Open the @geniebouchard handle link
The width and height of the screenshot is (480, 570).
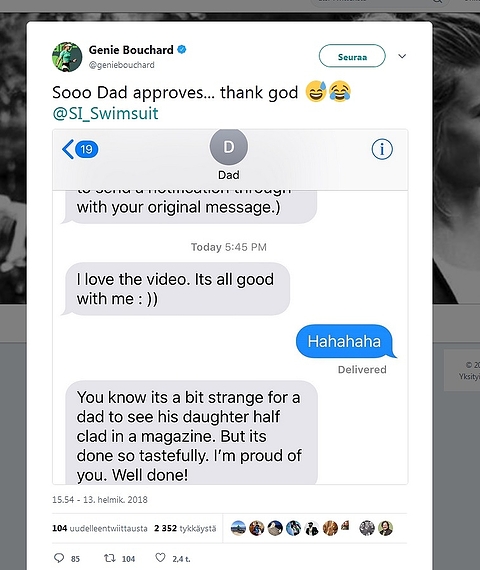pyautogui.click(x=122, y=65)
